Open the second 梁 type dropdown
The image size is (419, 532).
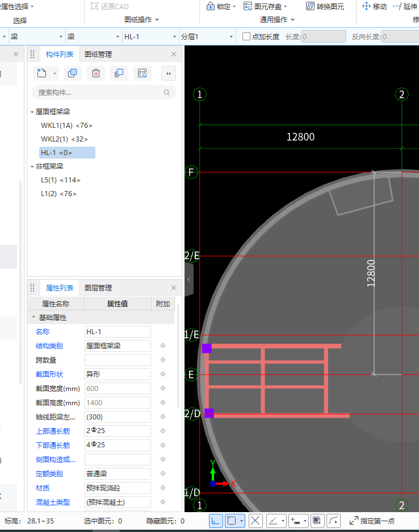(x=118, y=36)
